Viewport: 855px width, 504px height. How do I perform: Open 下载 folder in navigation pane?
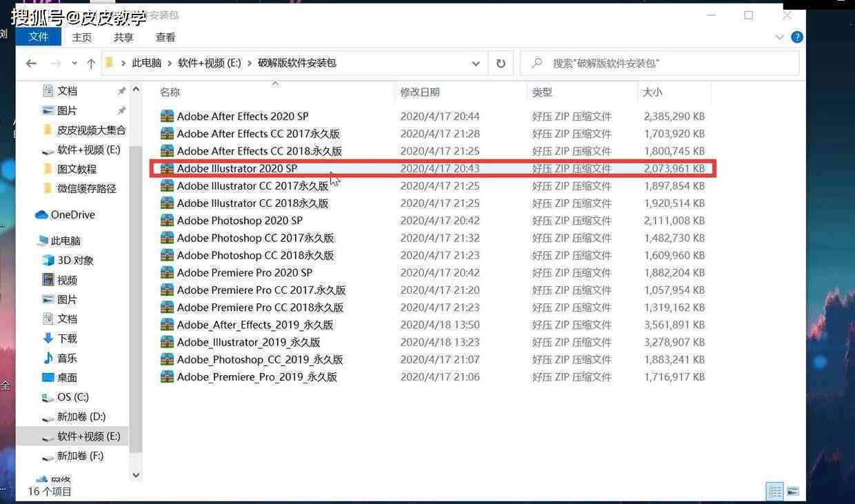coord(67,339)
